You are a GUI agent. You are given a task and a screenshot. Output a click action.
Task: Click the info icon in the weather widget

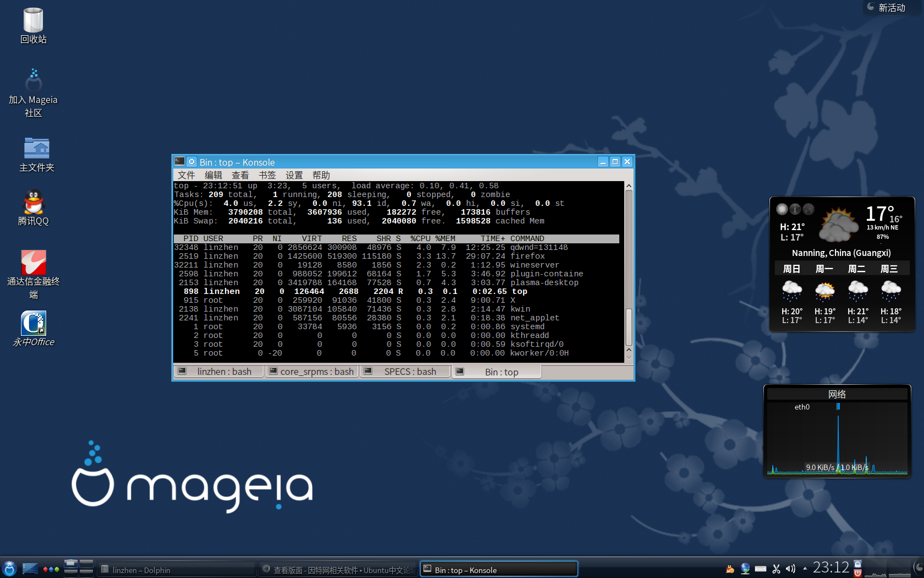[x=795, y=209]
